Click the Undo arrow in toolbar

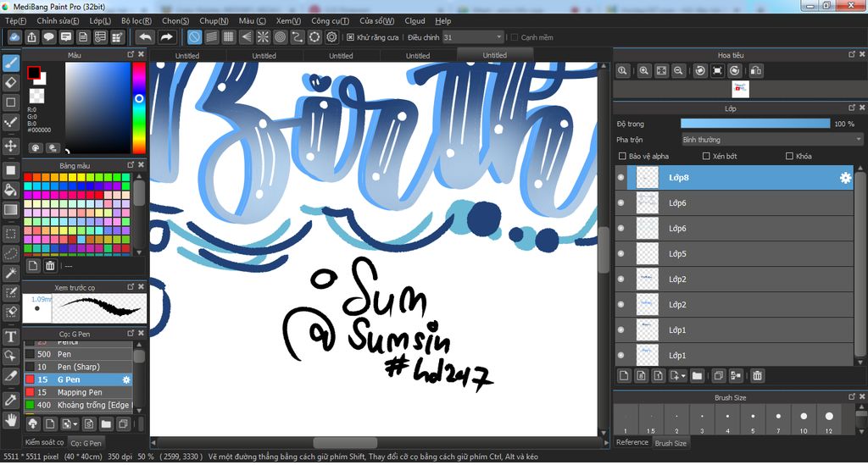(145, 37)
